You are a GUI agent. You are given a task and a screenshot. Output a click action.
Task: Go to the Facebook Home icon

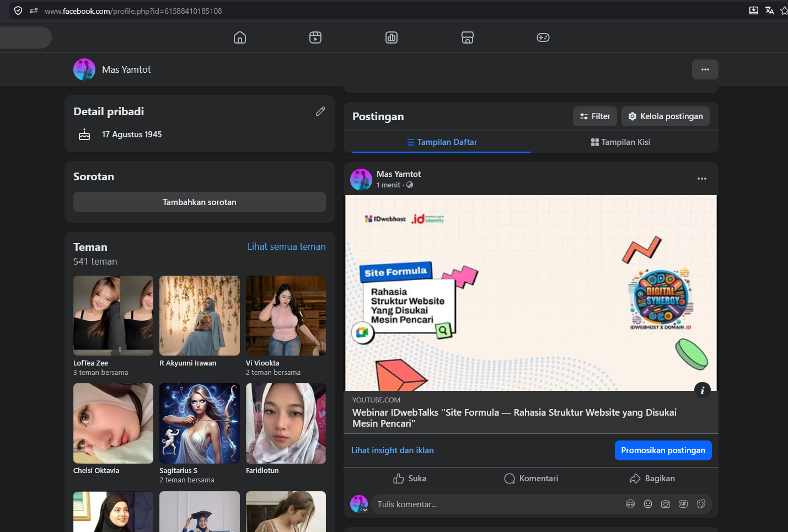[x=240, y=37]
